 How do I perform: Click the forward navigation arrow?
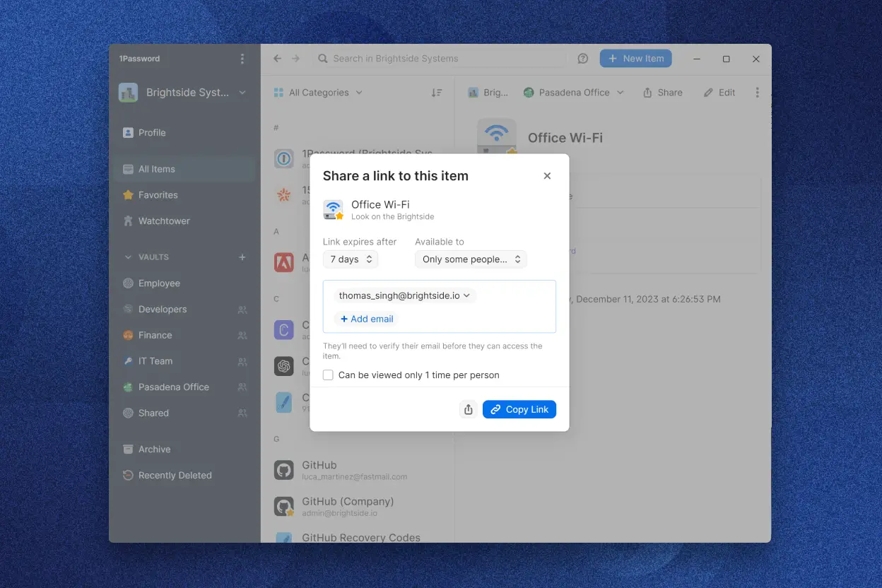296,59
